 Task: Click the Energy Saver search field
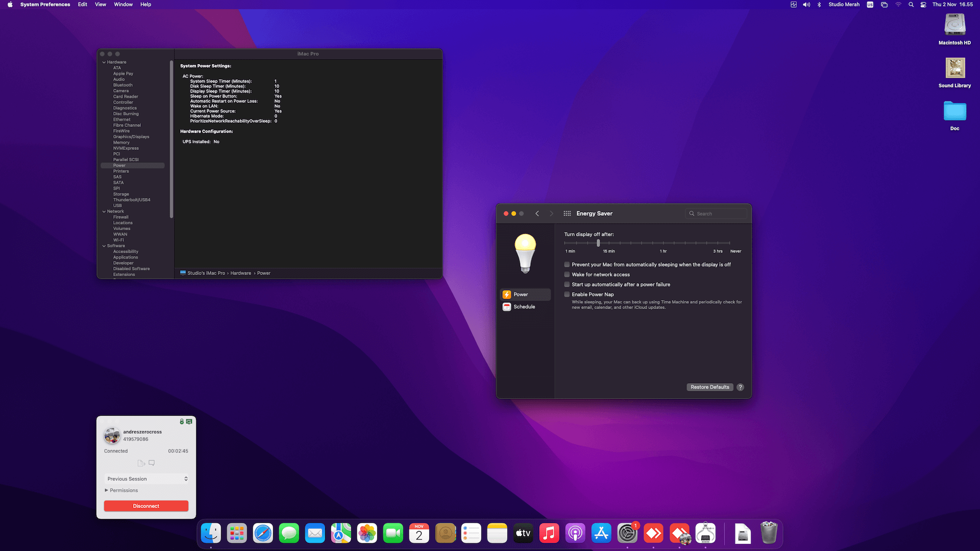pos(716,214)
